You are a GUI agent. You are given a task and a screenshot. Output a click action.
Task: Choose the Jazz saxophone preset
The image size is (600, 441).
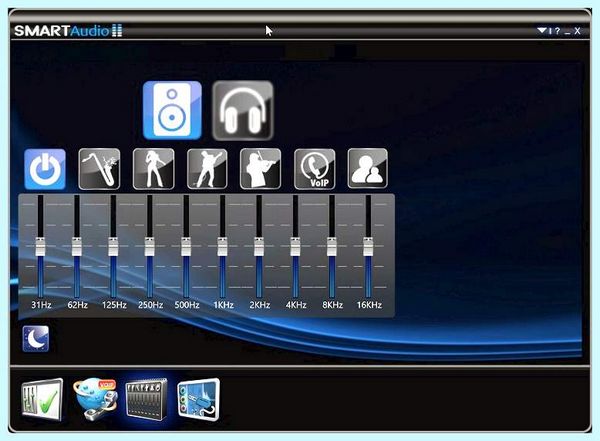(x=99, y=169)
